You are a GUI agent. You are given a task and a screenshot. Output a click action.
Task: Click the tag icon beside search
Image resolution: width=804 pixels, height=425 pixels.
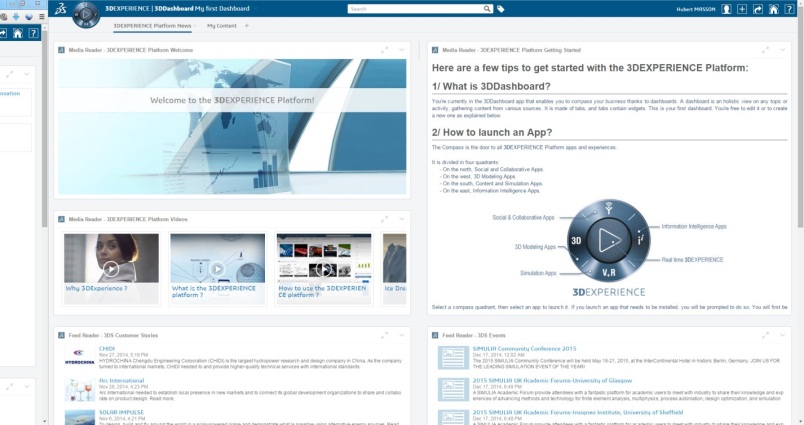pos(501,8)
